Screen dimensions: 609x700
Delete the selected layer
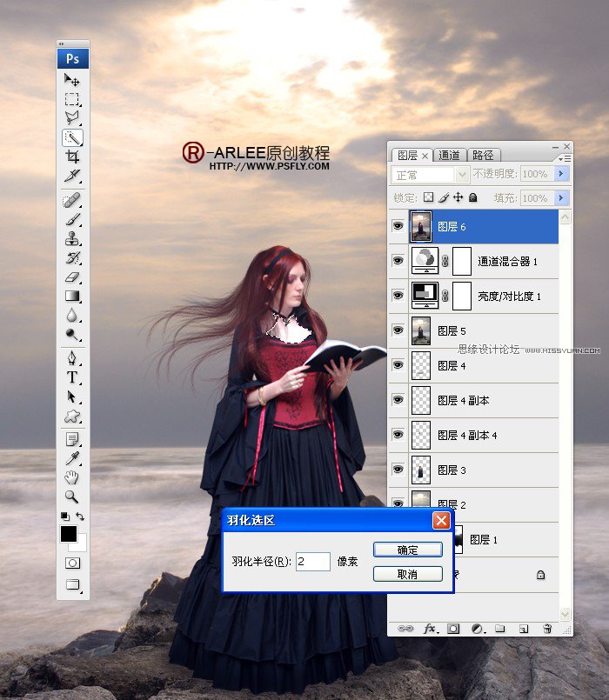click(547, 629)
